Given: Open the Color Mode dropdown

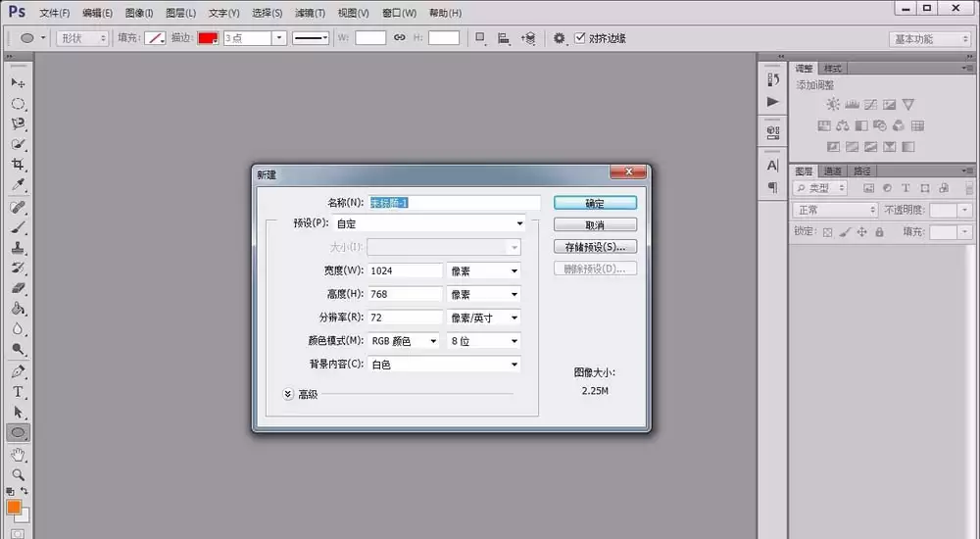Looking at the screenshot, I should [404, 341].
